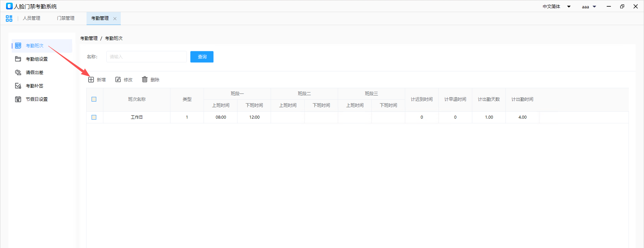
Task: Click the 新增 (add) plus icon
Action: click(x=91, y=79)
